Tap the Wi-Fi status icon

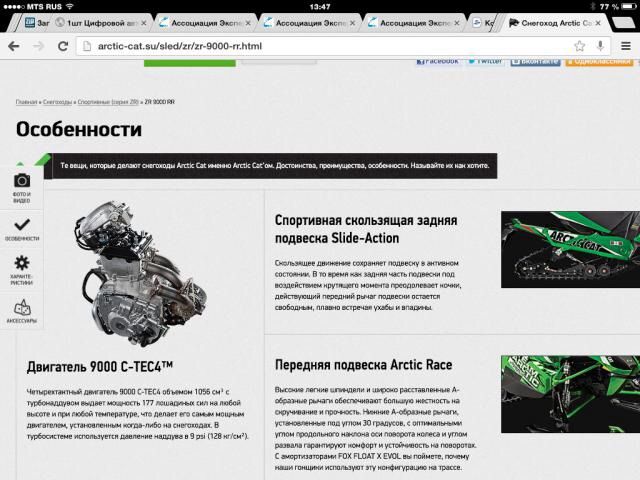70,7
